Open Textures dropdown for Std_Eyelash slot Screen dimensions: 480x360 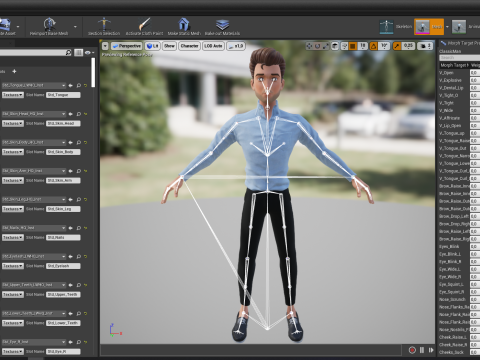pos(13,266)
